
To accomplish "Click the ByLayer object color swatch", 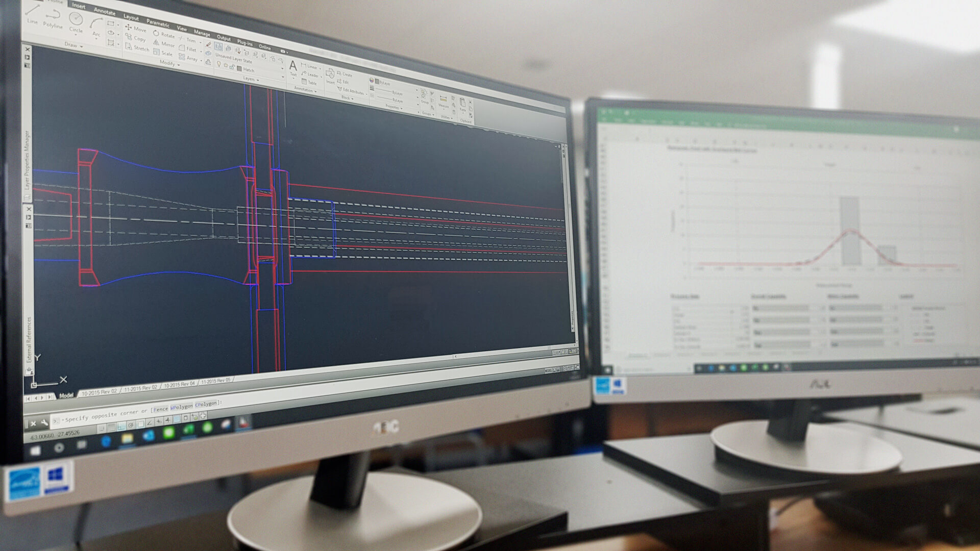I will (377, 82).
